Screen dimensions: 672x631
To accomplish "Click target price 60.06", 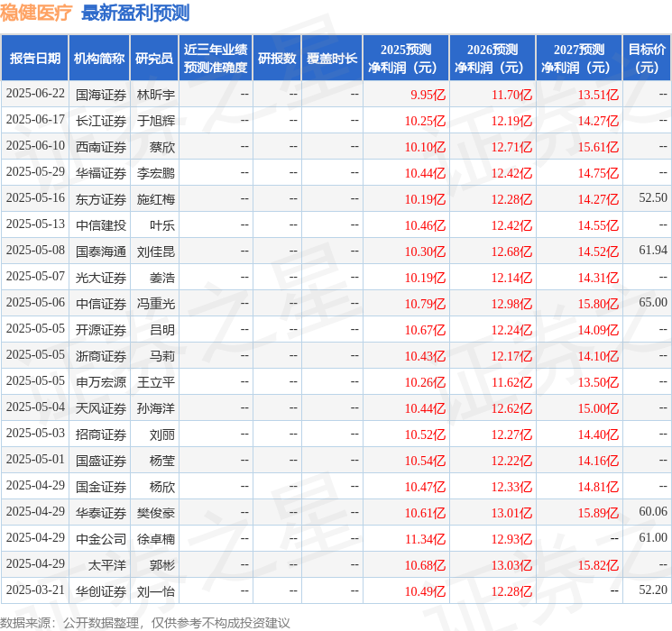I will [x=653, y=511].
